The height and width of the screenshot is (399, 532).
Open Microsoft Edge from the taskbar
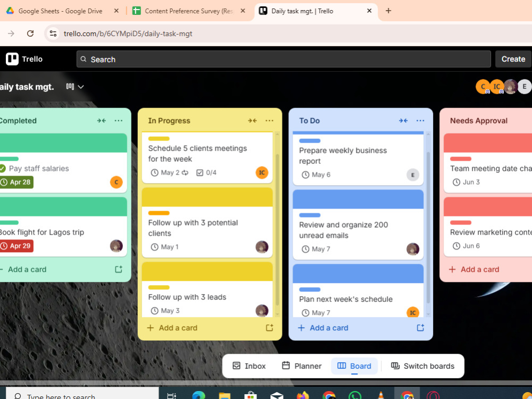click(x=199, y=395)
